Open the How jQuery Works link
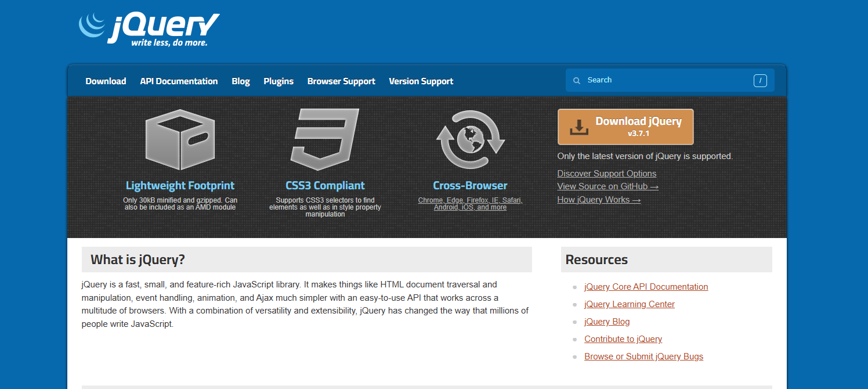This screenshot has height=389, width=868. tap(599, 200)
